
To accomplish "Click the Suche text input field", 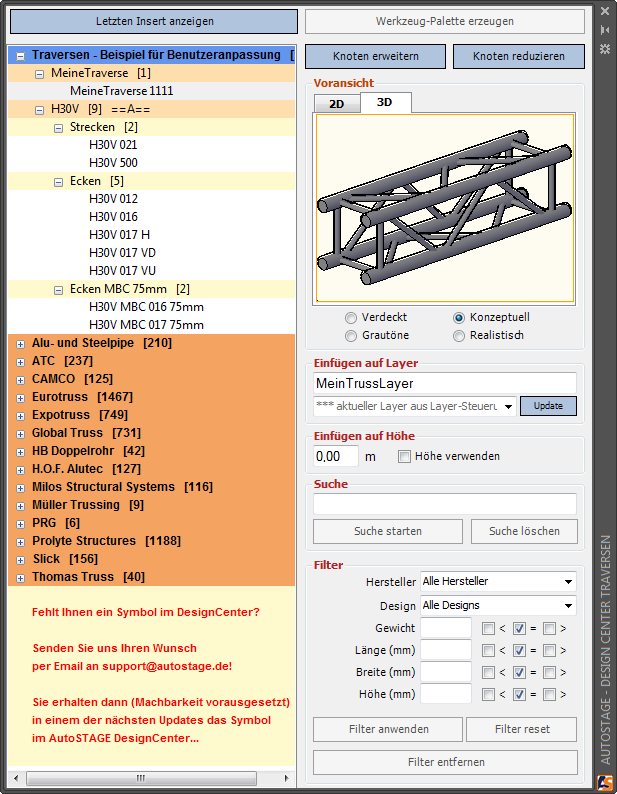I will pyautogui.click(x=445, y=504).
